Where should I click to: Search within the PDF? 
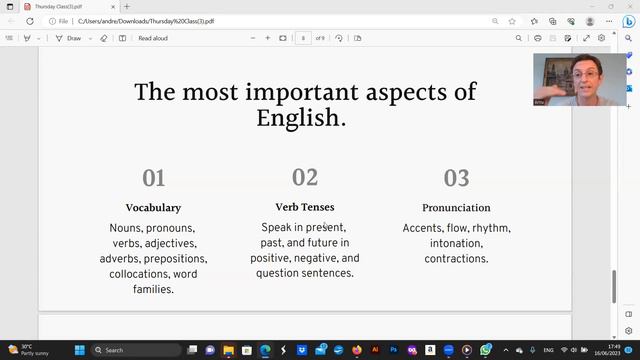518,38
